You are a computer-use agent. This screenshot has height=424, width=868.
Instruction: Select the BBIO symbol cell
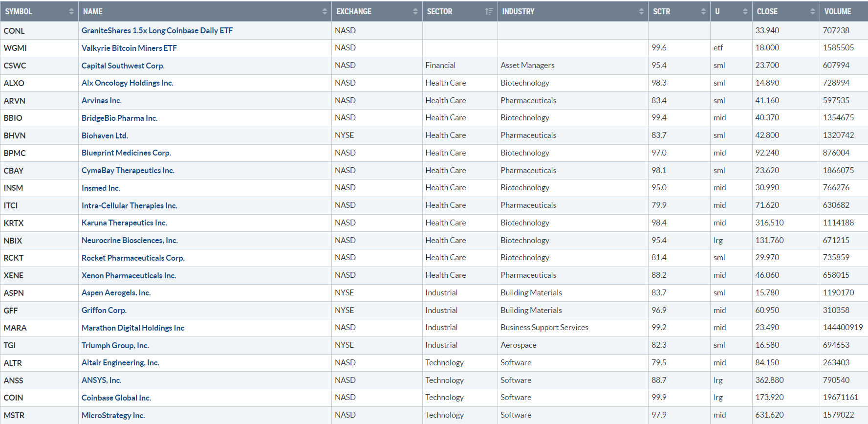coord(13,118)
